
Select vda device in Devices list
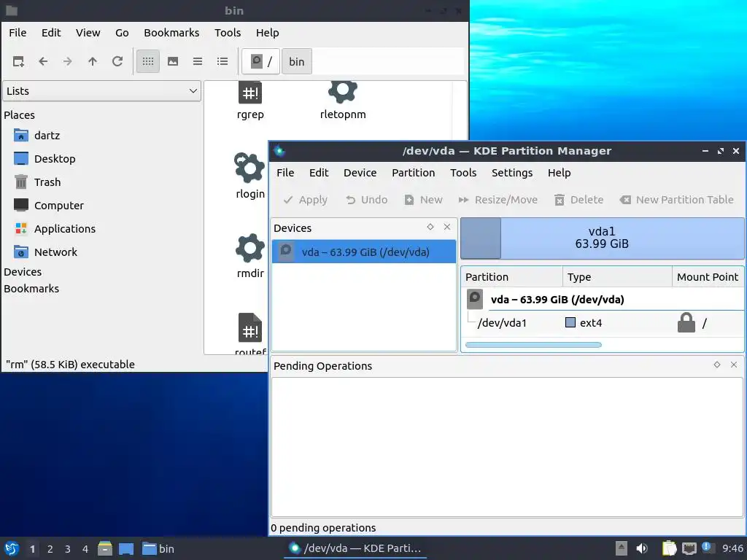(364, 252)
